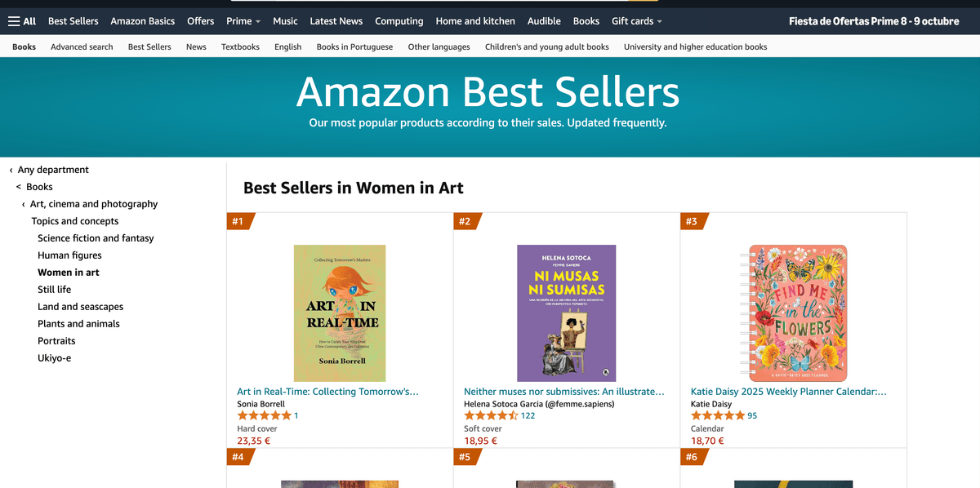Click the #1 bestseller rank badge
This screenshot has height=488, width=980.
[239, 221]
